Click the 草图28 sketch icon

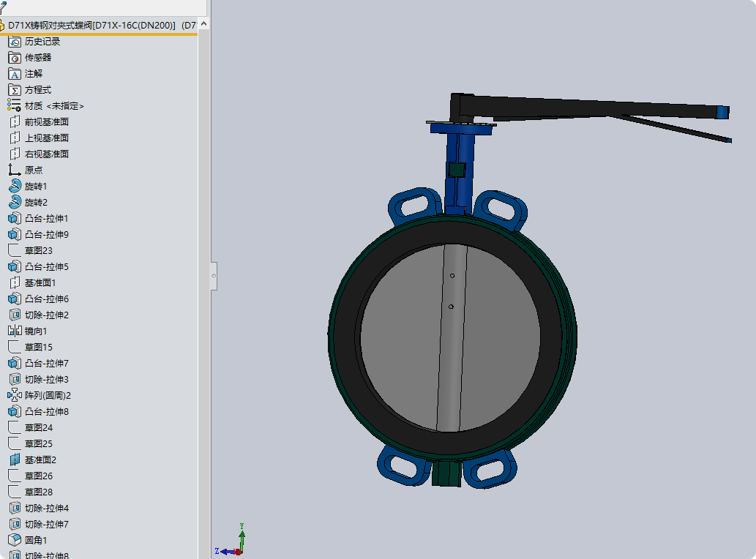[x=15, y=492]
